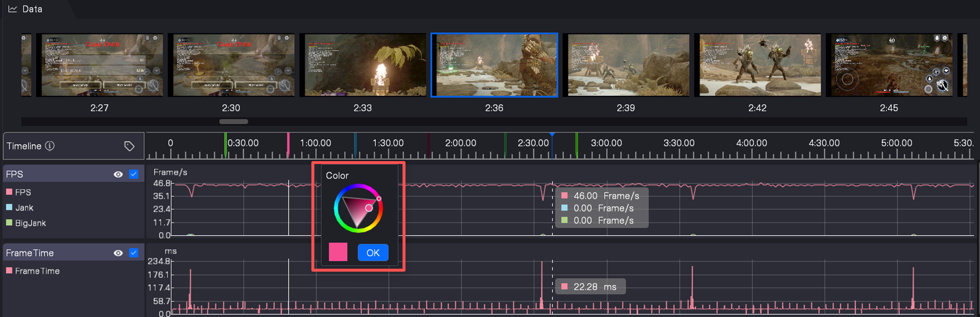
Task: Click the green timeline marker before 3:00
Action: pos(577,145)
